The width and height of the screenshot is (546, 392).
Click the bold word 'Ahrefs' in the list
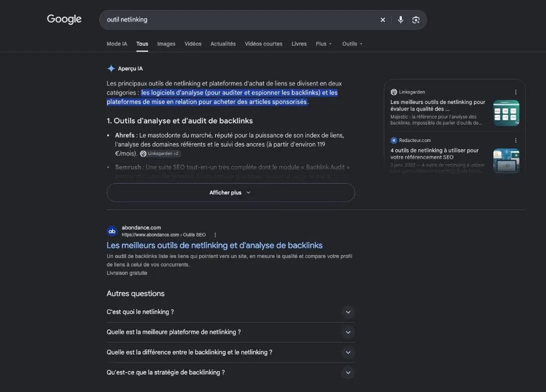125,135
